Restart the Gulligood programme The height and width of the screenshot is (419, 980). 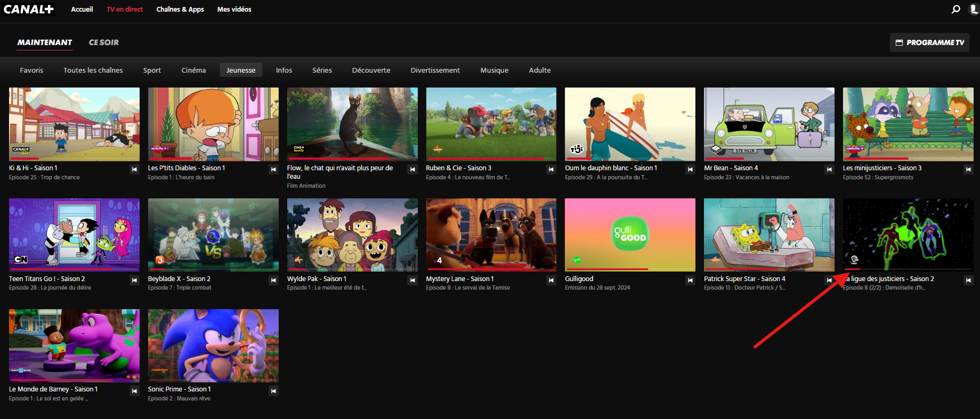691,280
